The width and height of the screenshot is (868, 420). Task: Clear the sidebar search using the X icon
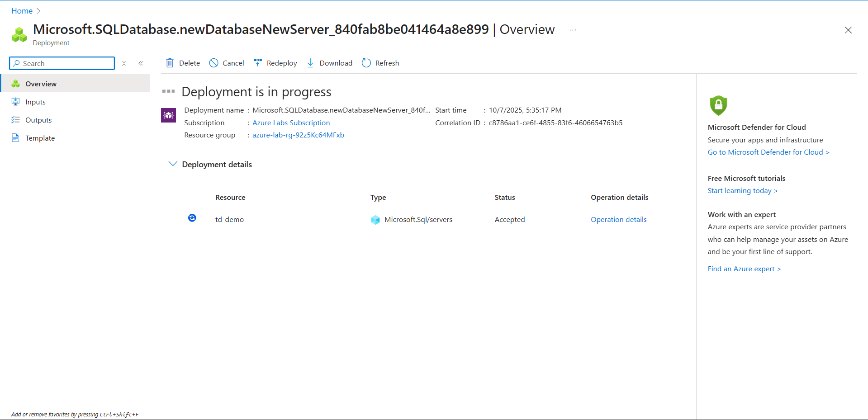[x=124, y=63]
